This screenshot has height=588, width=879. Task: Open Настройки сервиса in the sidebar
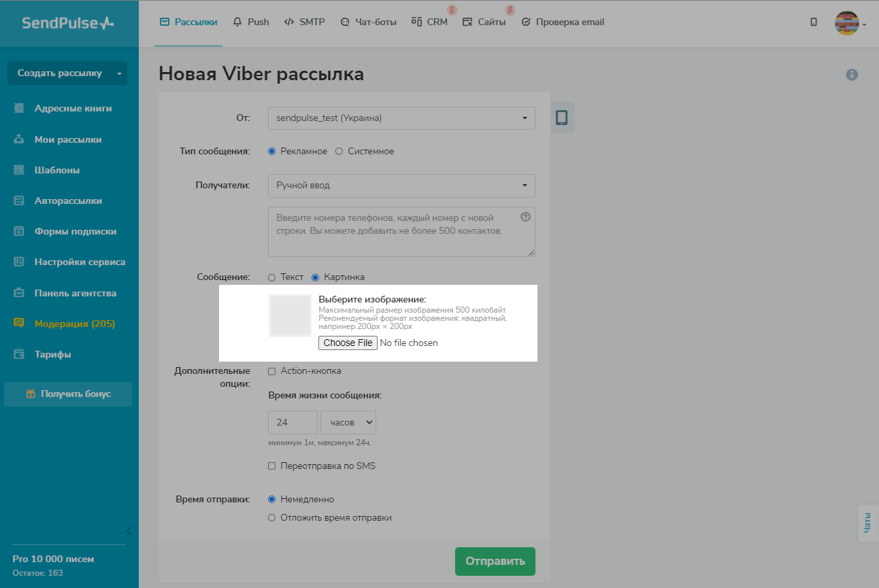coord(80,262)
